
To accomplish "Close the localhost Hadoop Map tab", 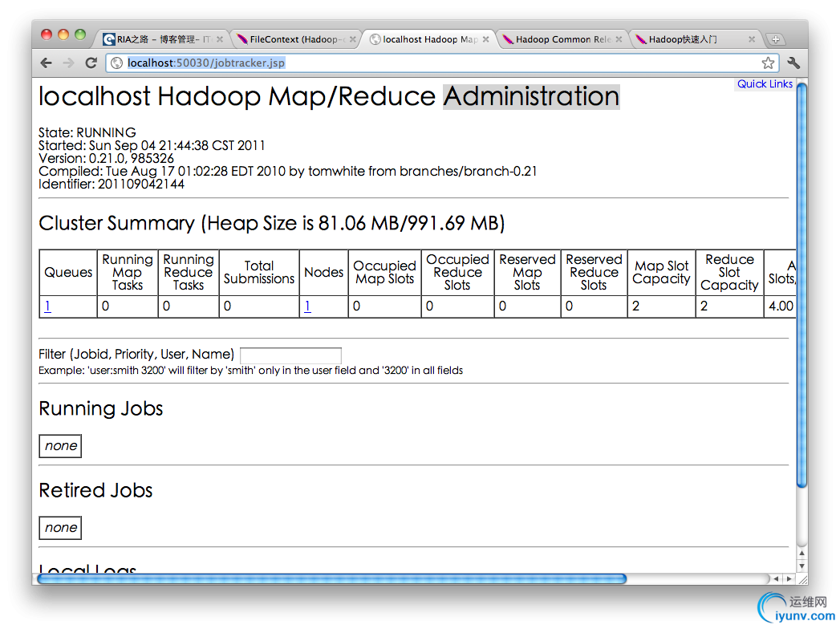I will coord(485,39).
